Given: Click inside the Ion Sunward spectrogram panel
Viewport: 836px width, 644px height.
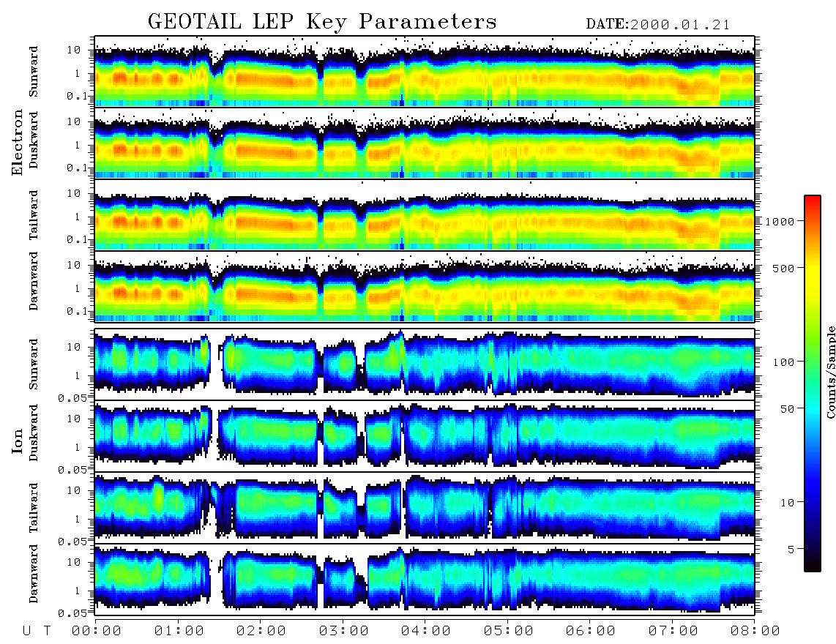Looking at the screenshot, I should click(x=425, y=364).
